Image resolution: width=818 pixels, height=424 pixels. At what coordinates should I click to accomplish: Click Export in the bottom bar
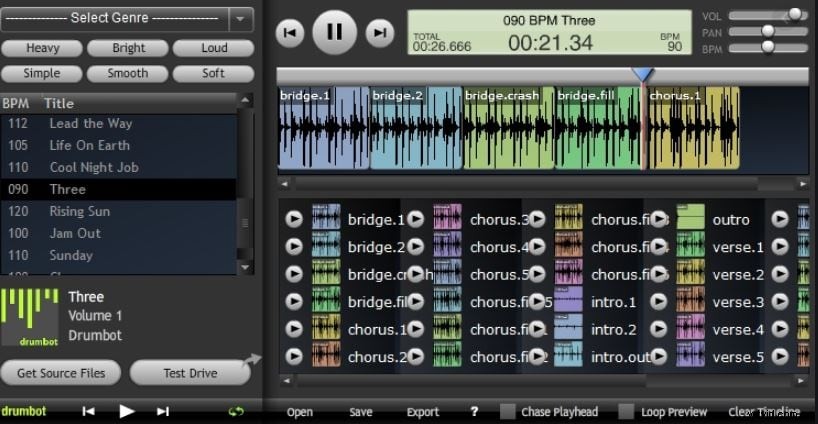point(423,412)
